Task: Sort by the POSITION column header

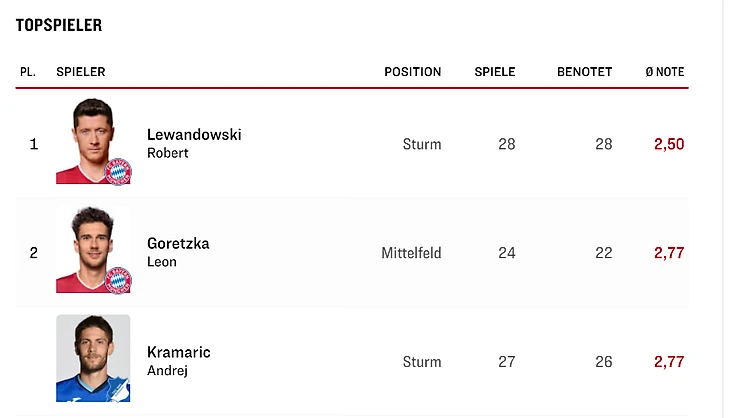Action: [x=412, y=72]
